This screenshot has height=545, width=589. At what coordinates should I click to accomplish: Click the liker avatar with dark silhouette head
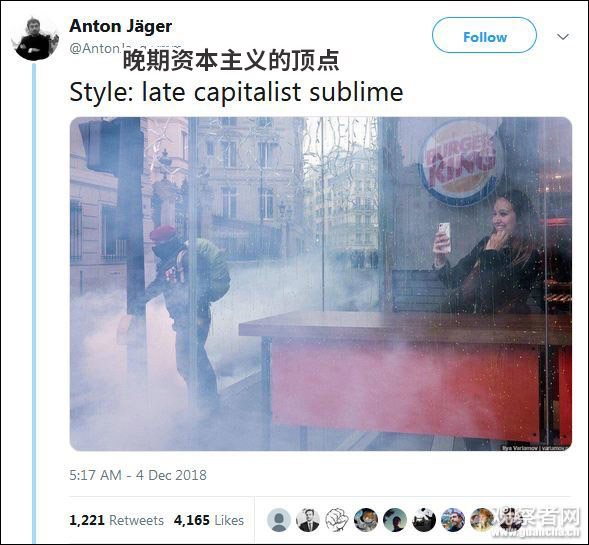point(394,520)
